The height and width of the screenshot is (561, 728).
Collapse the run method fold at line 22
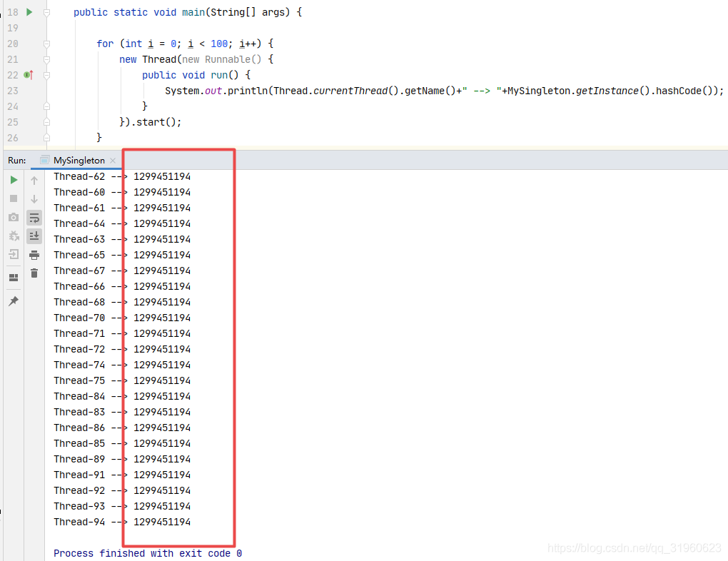(46, 75)
